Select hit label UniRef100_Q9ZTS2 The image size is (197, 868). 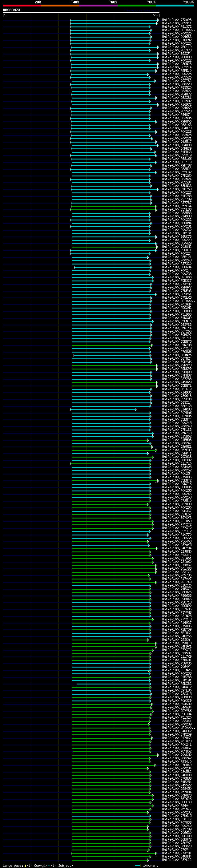click(176, 81)
